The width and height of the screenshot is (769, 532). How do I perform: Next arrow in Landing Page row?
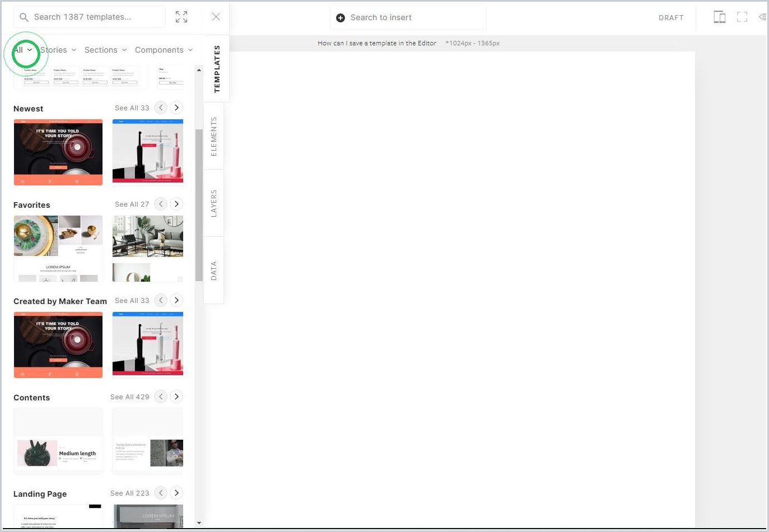tap(176, 493)
